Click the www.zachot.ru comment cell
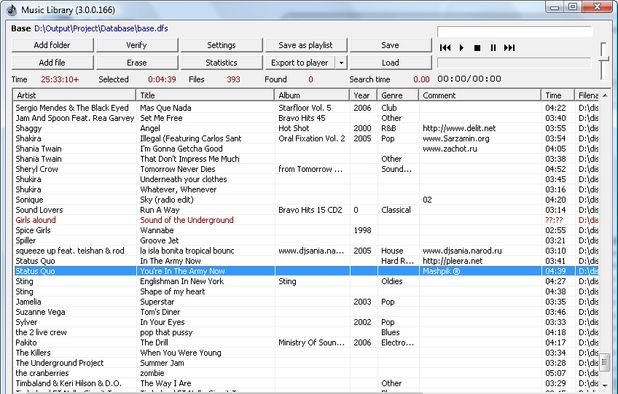Viewport: 618px width, 394px height. click(x=450, y=149)
